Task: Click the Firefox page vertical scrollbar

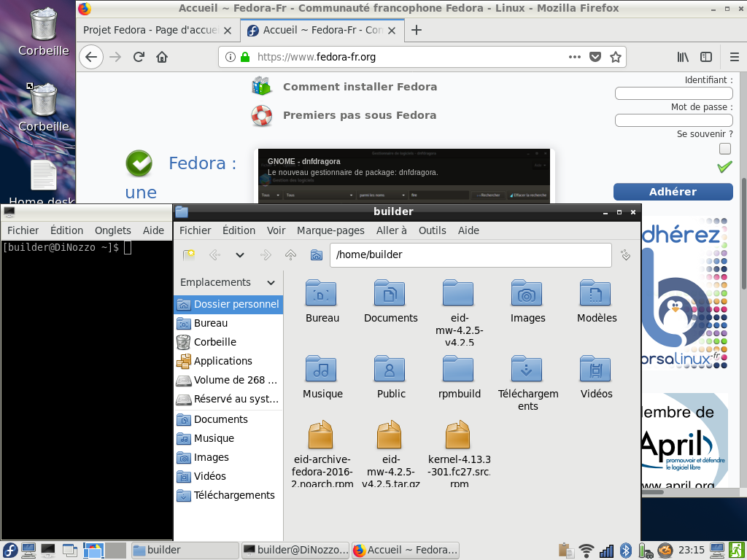Action: (x=743, y=233)
